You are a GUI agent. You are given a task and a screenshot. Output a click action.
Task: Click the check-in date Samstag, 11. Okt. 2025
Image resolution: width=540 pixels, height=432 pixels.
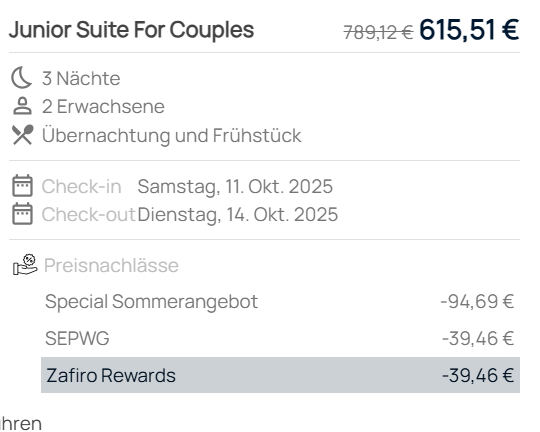coord(235,186)
